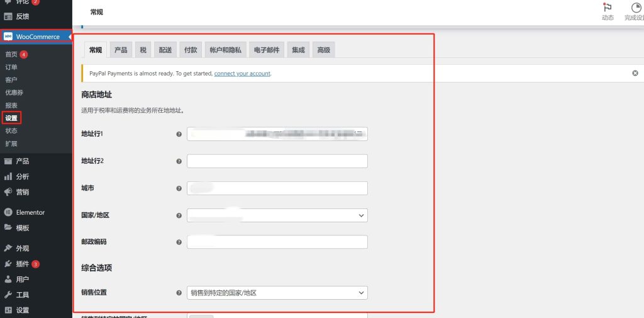Click the 用户 person icon
This screenshot has height=318, width=644.
(x=8, y=280)
